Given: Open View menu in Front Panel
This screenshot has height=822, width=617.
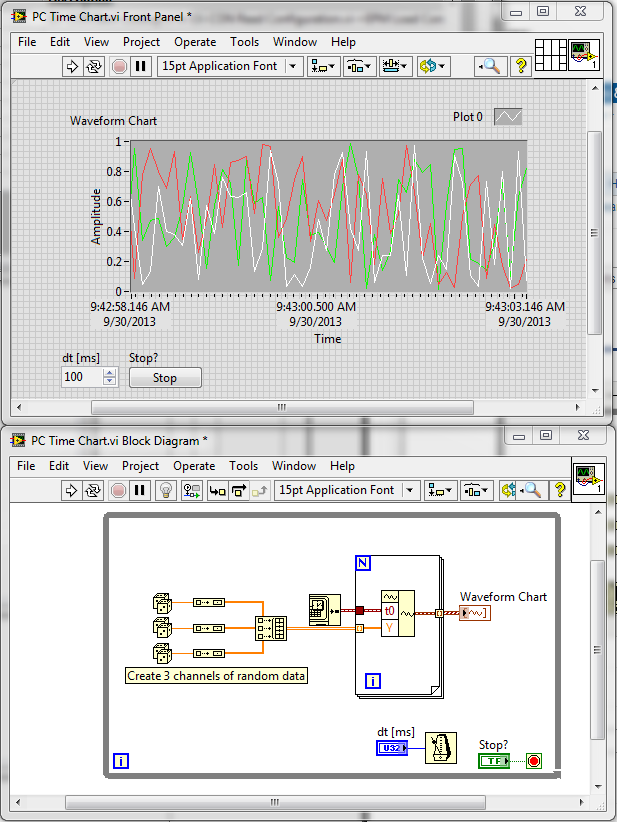Looking at the screenshot, I should point(96,42).
